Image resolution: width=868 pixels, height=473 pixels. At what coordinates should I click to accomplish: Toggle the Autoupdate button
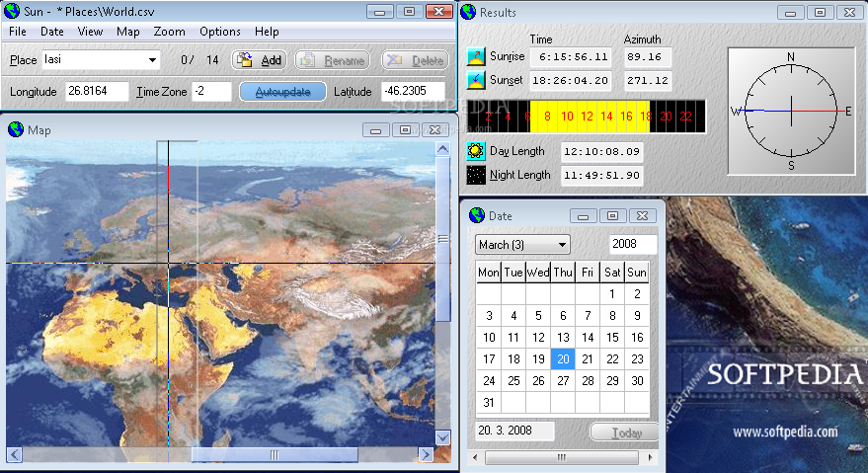click(x=282, y=92)
